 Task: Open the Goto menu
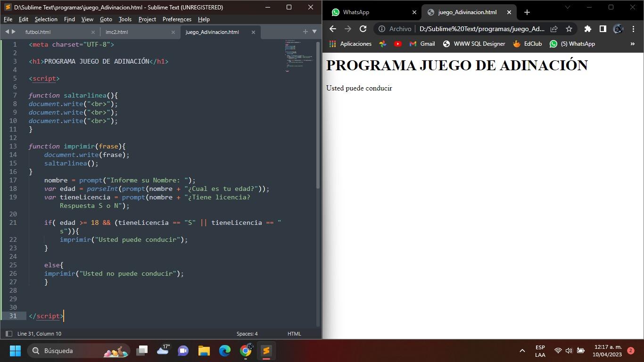(106, 19)
